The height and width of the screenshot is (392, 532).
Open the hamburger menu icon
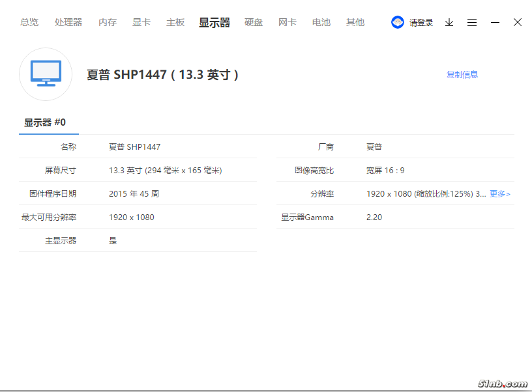coord(472,22)
